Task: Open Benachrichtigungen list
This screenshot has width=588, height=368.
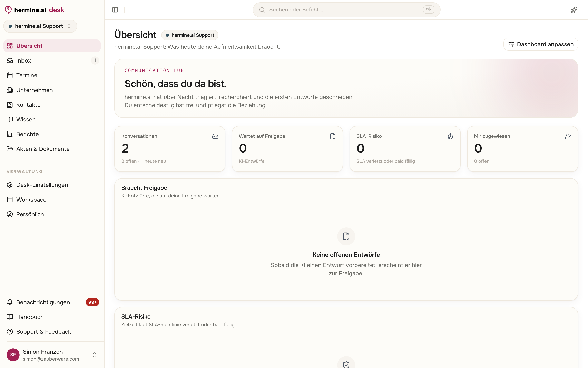Action: pos(52,302)
